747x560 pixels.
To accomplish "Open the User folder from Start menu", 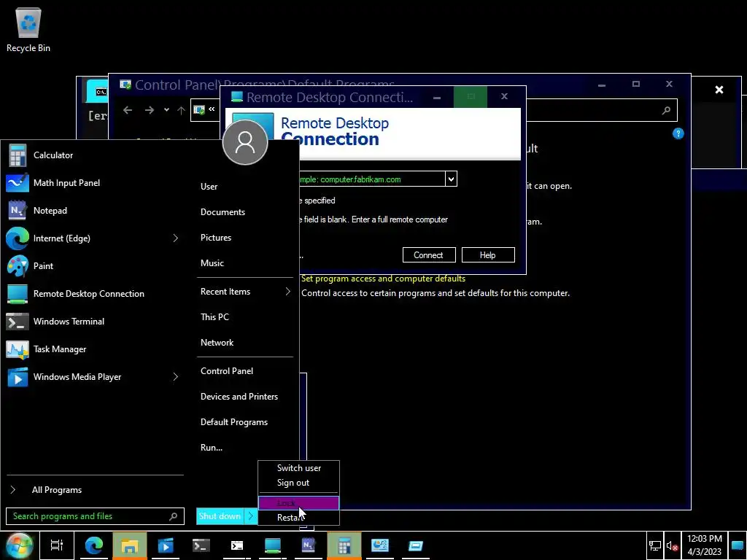I will tap(245, 187).
